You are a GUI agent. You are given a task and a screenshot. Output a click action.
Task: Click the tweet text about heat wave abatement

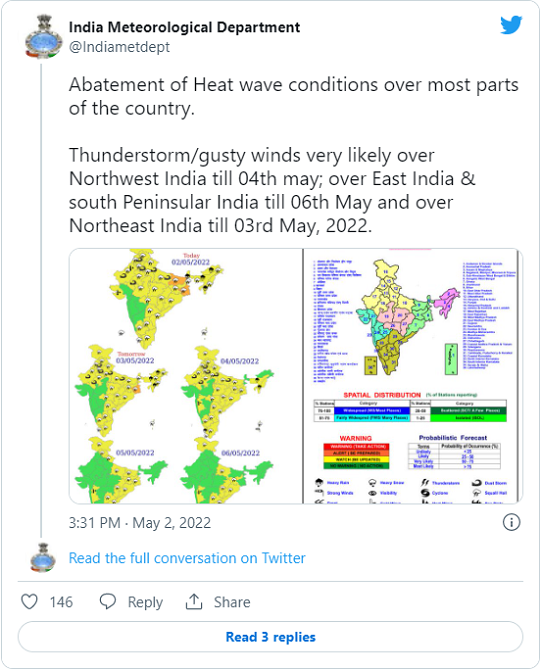coord(294,155)
